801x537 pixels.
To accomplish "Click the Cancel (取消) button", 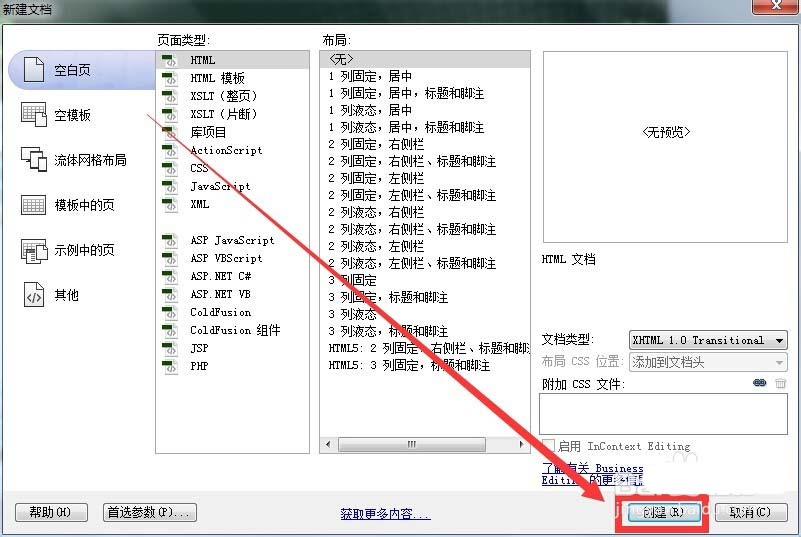I will coord(749,512).
